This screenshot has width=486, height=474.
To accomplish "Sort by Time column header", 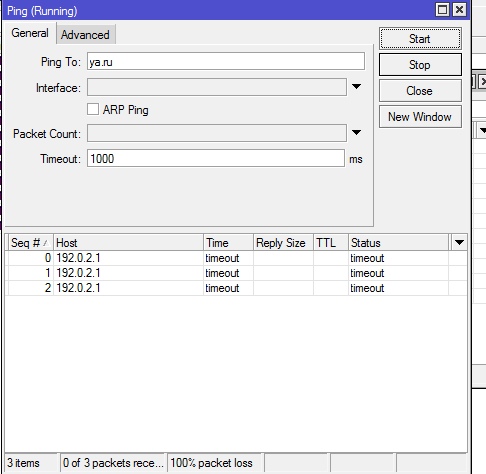I will 228,243.
